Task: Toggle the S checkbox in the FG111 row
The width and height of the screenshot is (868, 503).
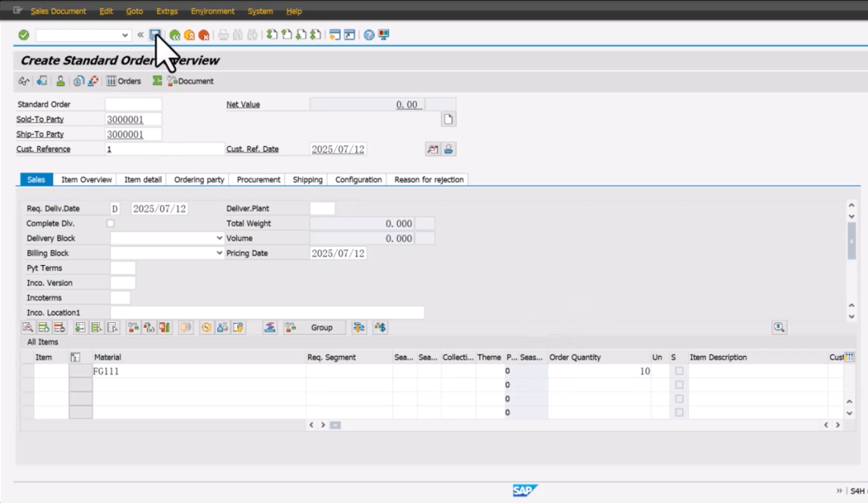Action: [x=678, y=370]
